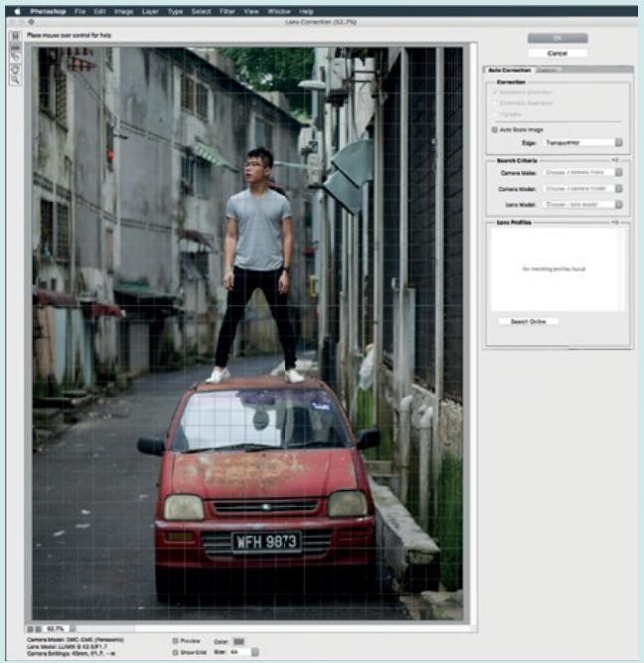Select the Zoom tool magnifier
Image resolution: width=644 pixels, height=663 pixels.
tap(15, 80)
